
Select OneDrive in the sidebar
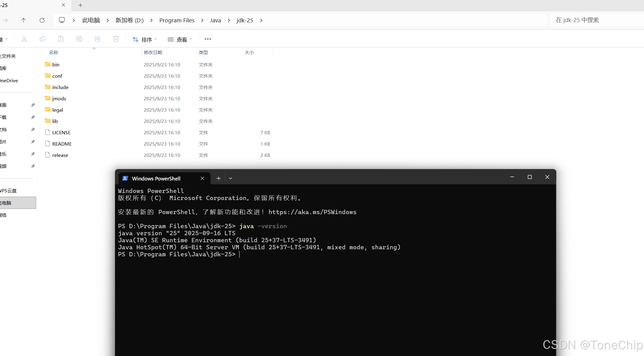coord(9,80)
